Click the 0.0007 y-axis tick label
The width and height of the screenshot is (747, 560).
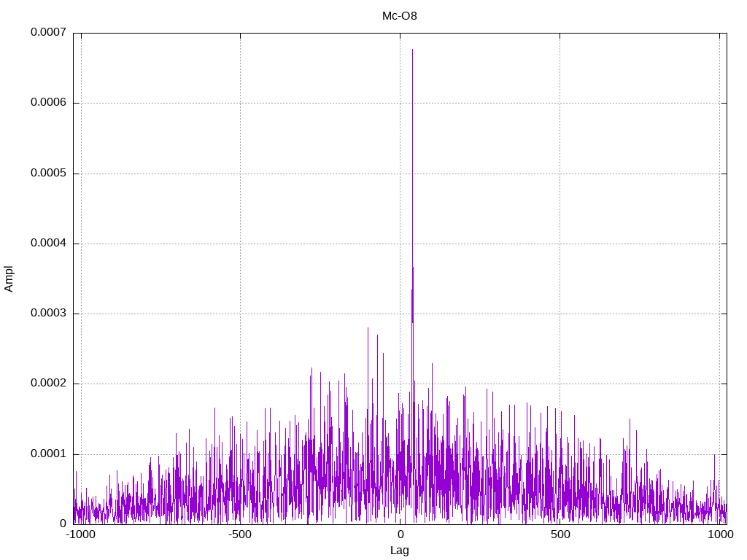(49, 32)
